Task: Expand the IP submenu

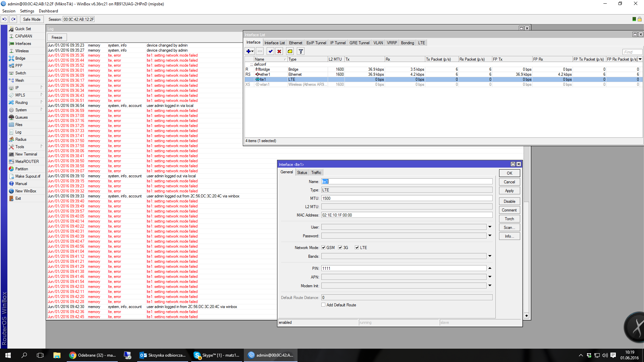Action: (x=42, y=87)
